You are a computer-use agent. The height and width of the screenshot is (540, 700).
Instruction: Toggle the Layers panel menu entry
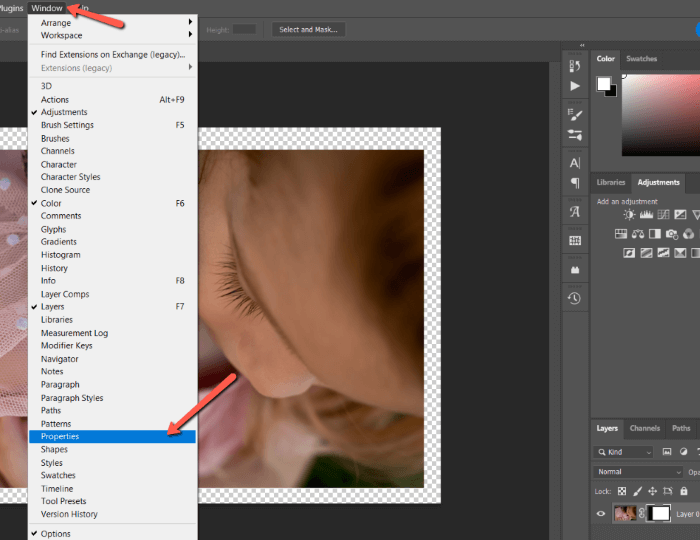tap(53, 307)
